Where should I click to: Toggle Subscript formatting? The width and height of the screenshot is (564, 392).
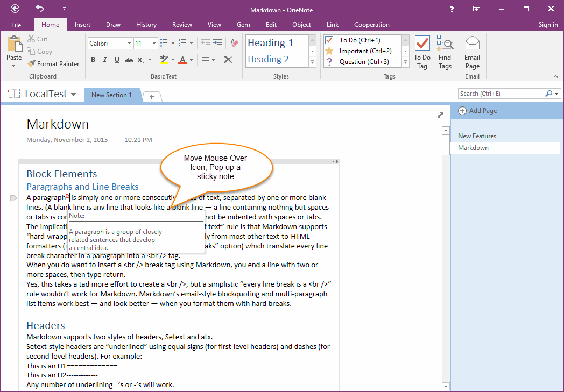140,60
